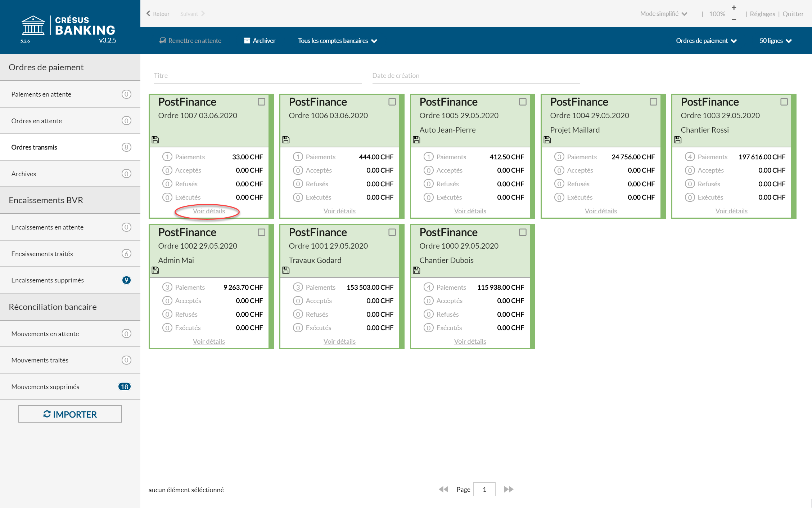Click the Date de création filter field
The height and width of the screenshot is (508, 812).
(x=476, y=76)
